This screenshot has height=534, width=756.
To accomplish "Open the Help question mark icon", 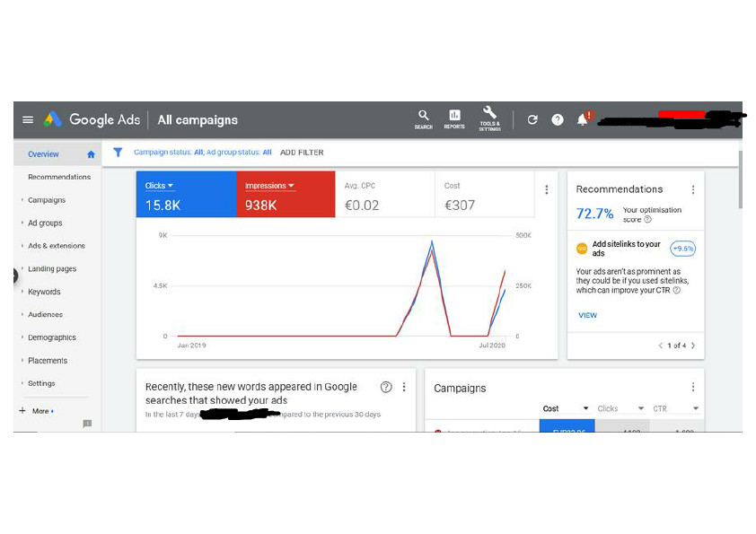I will click(558, 119).
